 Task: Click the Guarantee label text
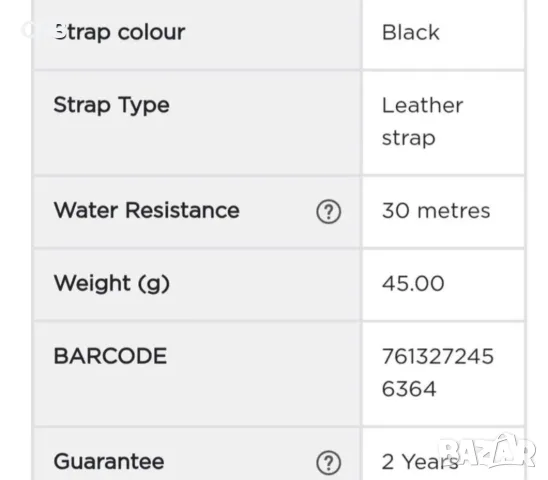click(109, 461)
